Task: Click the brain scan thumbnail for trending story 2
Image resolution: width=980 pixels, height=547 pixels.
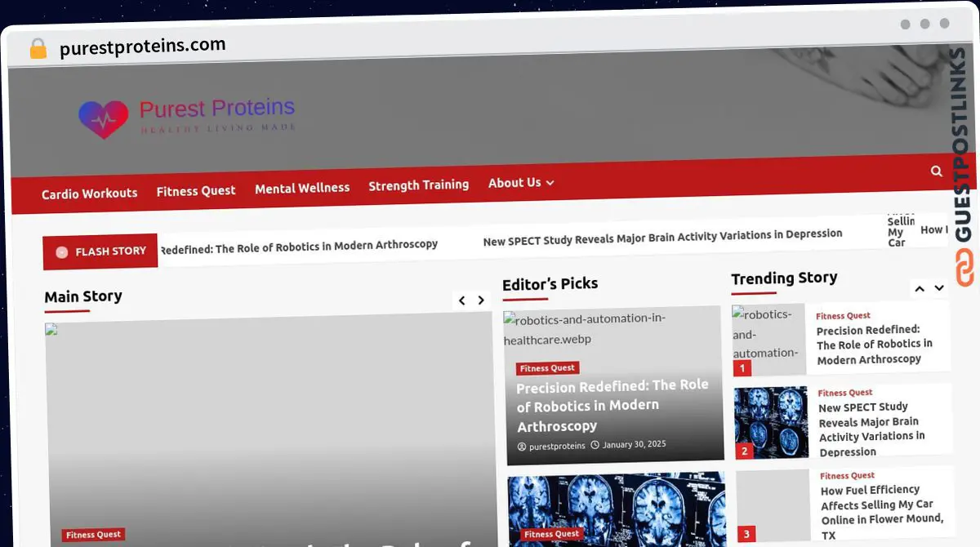Action: click(770, 422)
